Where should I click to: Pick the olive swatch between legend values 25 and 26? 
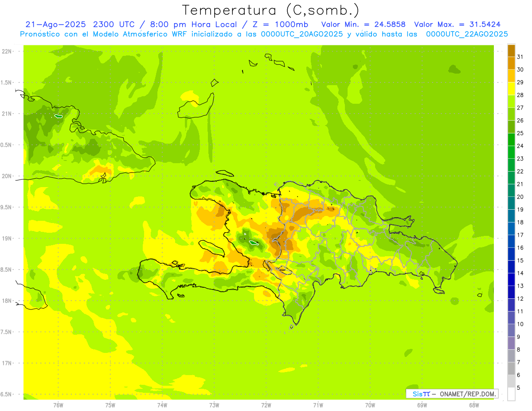click(512, 127)
